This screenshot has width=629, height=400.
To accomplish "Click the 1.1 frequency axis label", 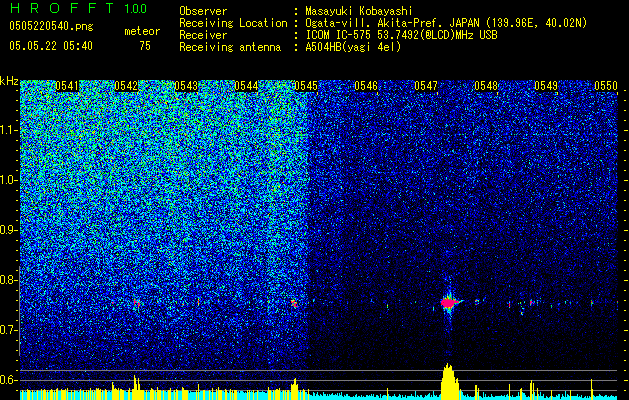I will coord(9,130).
